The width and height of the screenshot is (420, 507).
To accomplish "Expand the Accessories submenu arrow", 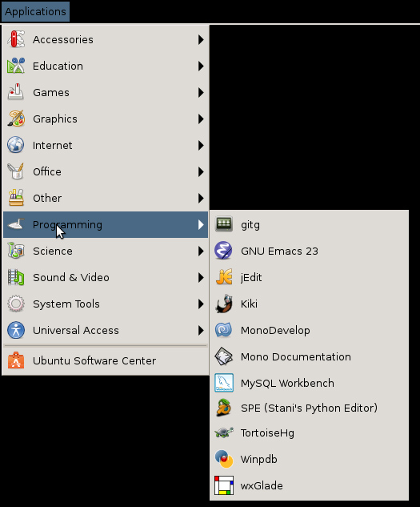I will [x=201, y=39].
